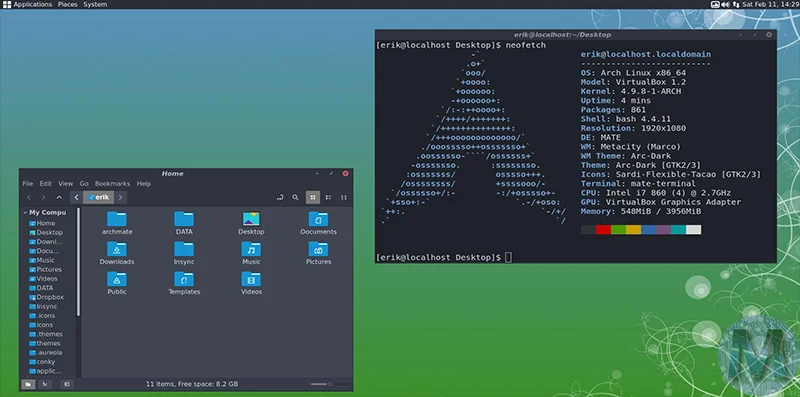Viewport: 800px width, 397px height.
Task: Open the View menu
Action: click(65, 184)
